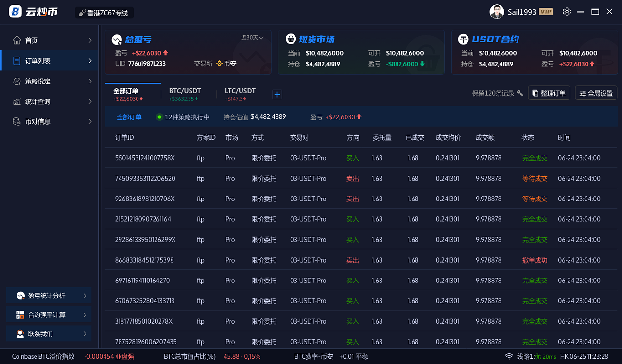
Task: Open the Sail1993 user avatar
Action: pos(497,12)
